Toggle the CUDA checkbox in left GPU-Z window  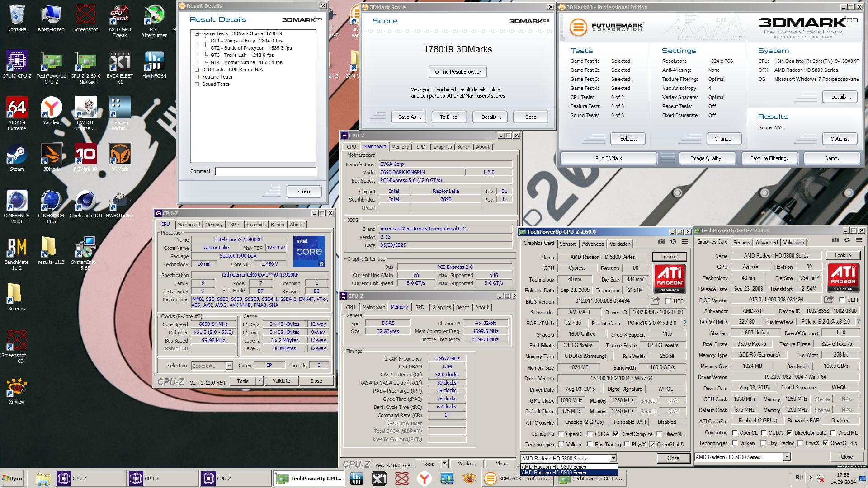click(590, 434)
